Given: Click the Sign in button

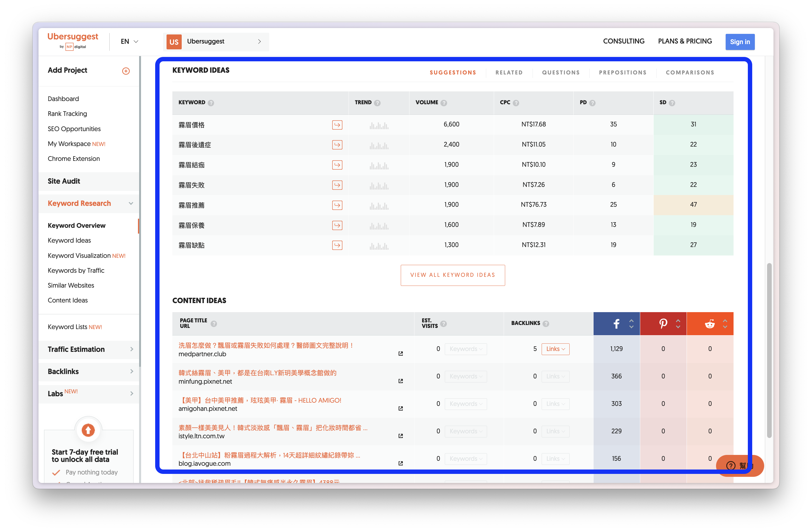Looking at the screenshot, I should 740,42.
